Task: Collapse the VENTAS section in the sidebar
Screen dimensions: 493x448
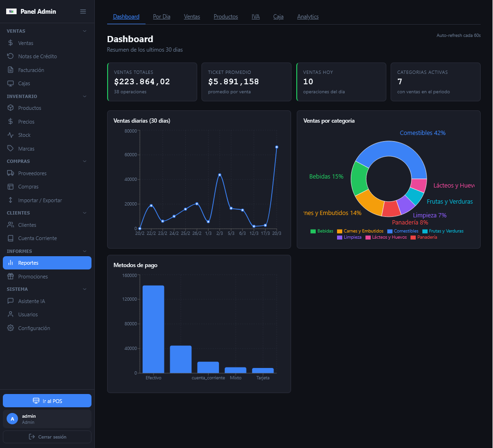Action: click(x=84, y=31)
